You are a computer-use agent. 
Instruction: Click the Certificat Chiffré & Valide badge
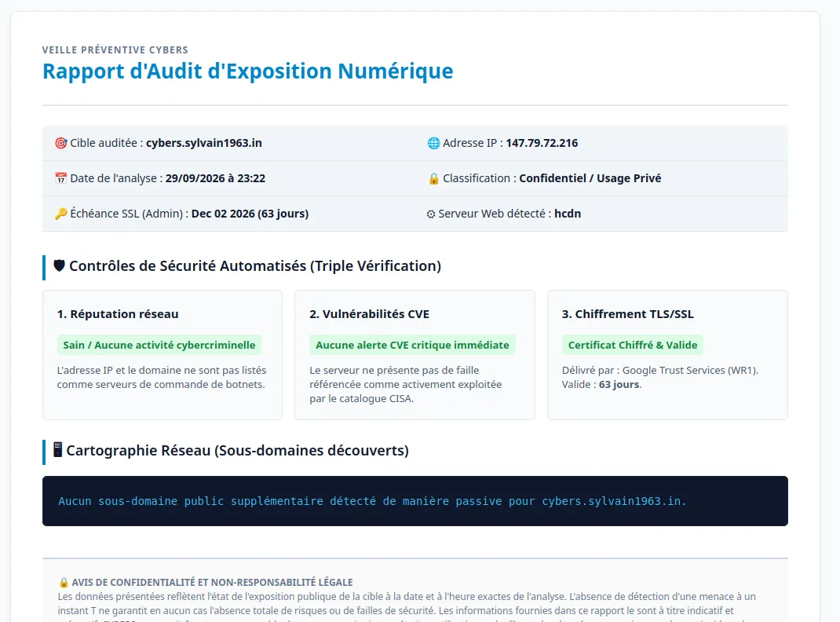pos(632,345)
